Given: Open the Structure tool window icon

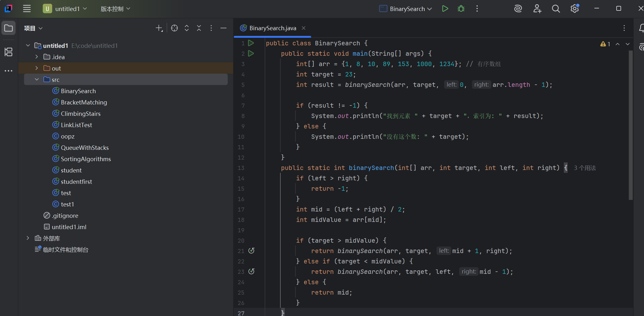Looking at the screenshot, I should [8, 52].
